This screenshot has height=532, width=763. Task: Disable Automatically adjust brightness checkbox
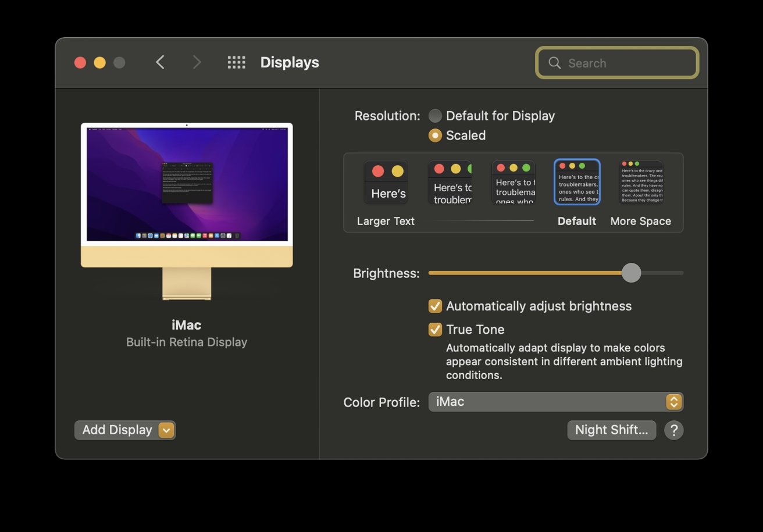tap(435, 306)
